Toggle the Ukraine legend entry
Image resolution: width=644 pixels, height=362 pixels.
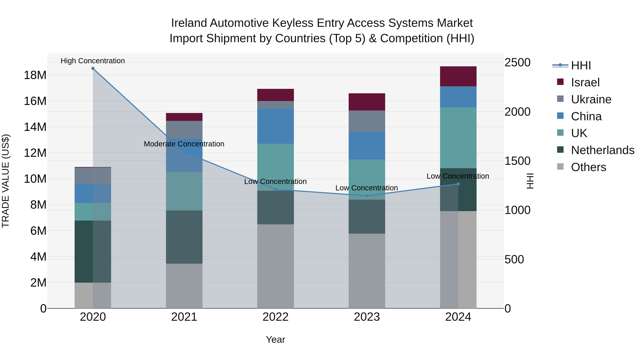584,99
